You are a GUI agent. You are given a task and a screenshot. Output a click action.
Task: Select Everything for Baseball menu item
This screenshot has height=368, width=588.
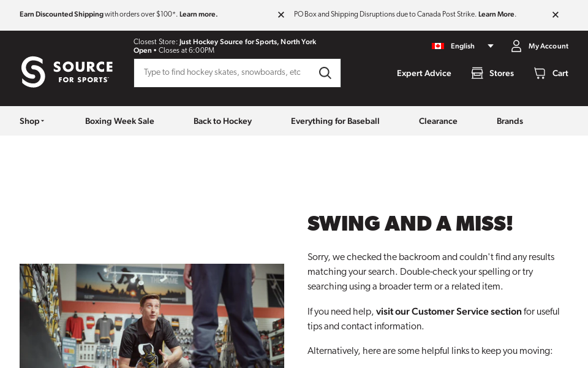(x=335, y=121)
